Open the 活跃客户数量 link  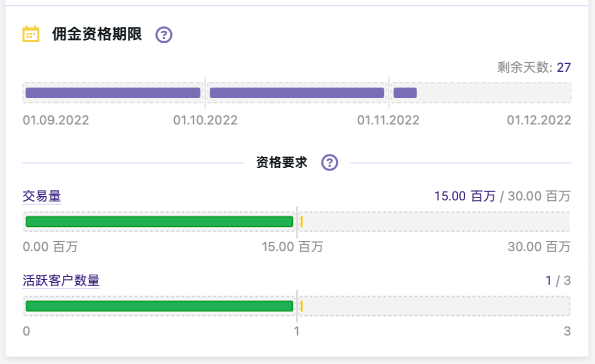point(61,280)
